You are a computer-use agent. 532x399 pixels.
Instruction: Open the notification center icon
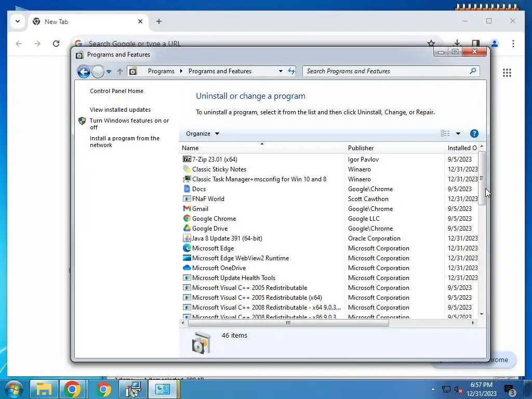pos(510,390)
